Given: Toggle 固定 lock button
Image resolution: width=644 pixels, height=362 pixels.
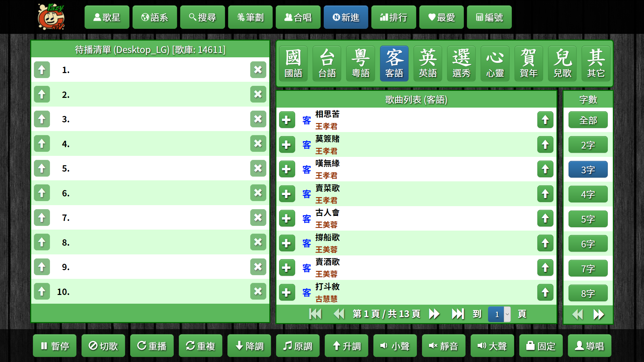Looking at the screenshot, I should click(x=541, y=346).
